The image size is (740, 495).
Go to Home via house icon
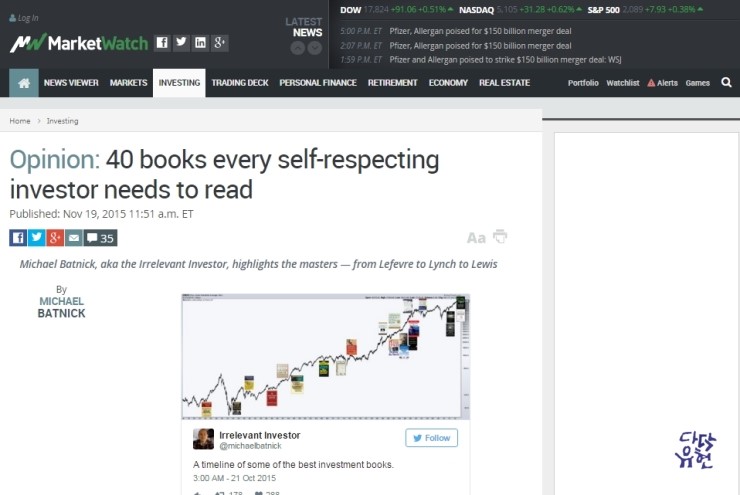click(x=24, y=83)
